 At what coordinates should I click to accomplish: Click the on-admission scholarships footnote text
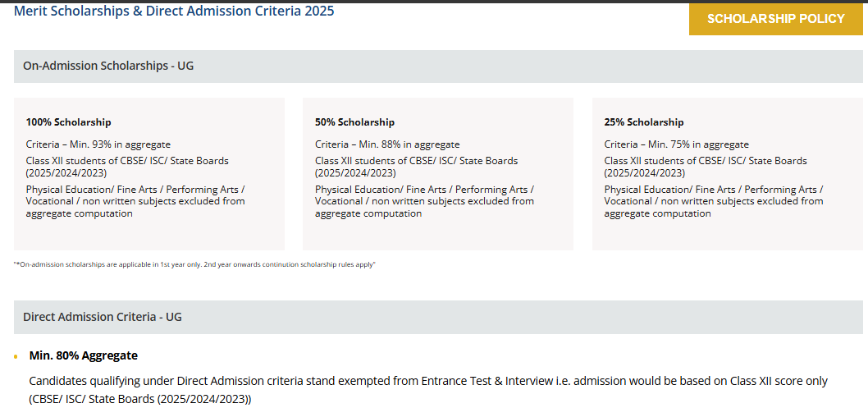194,264
